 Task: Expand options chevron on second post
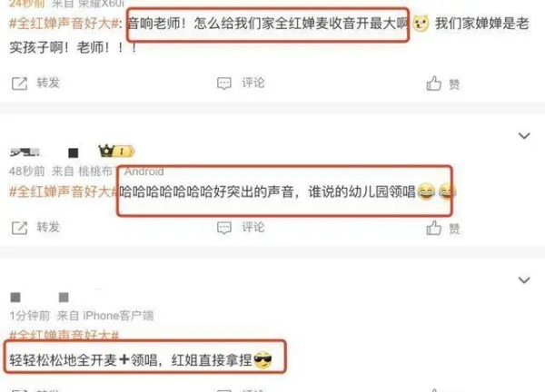click(524, 135)
